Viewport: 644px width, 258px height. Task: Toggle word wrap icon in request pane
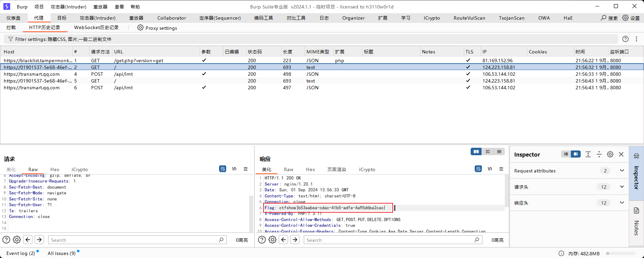pyautogui.click(x=222, y=169)
